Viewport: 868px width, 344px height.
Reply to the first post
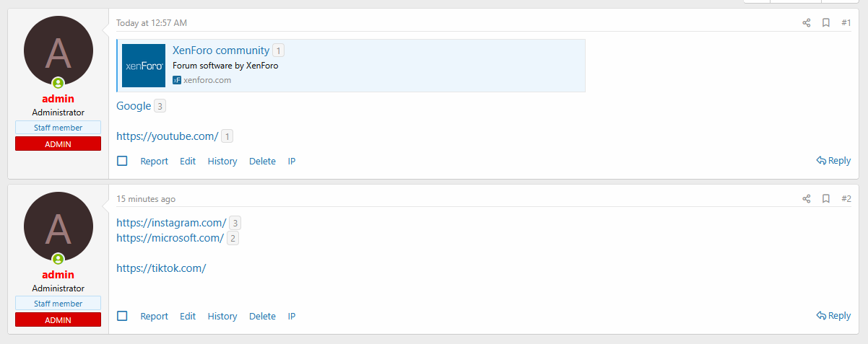click(x=833, y=161)
